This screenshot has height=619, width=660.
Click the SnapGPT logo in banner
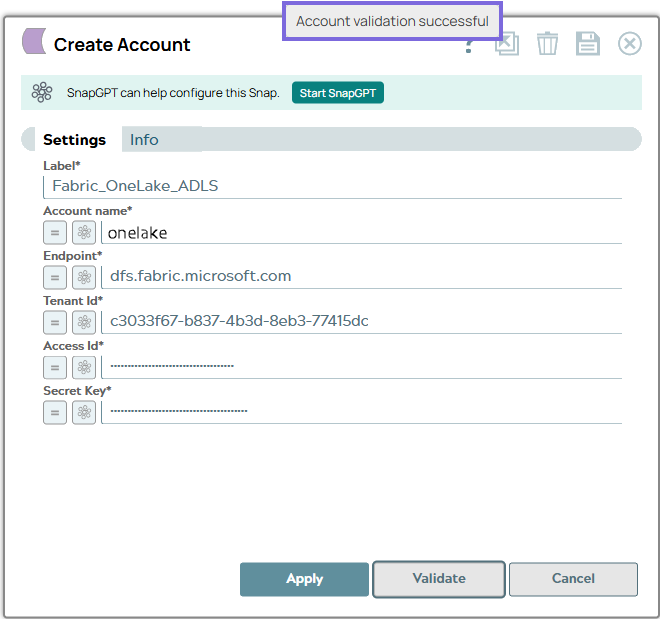(x=42, y=93)
